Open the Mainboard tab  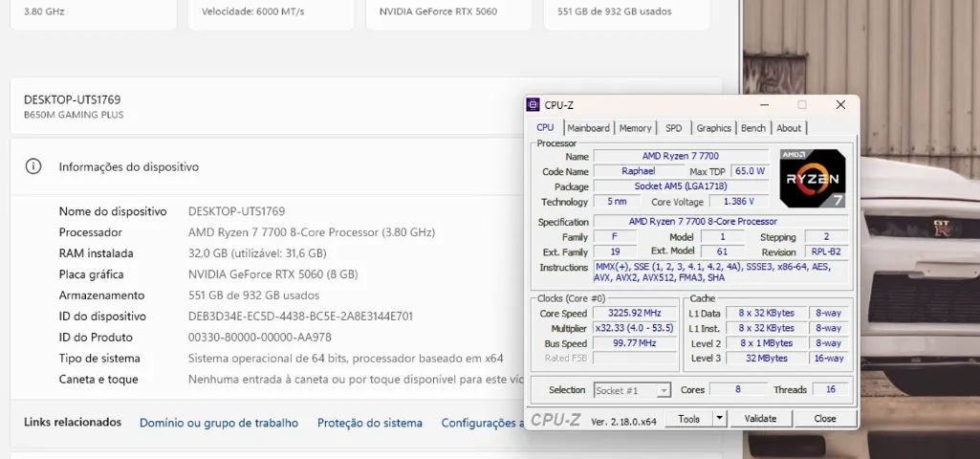tap(588, 128)
